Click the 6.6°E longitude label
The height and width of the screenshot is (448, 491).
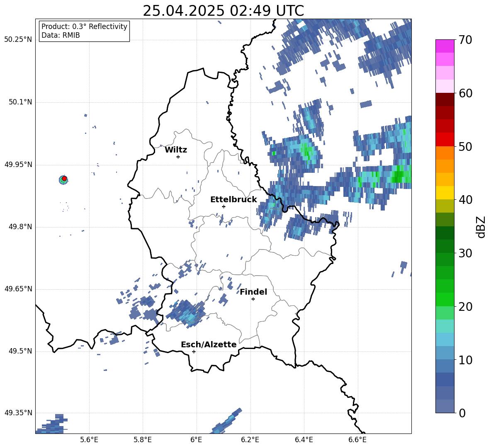click(x=357, y=440)
